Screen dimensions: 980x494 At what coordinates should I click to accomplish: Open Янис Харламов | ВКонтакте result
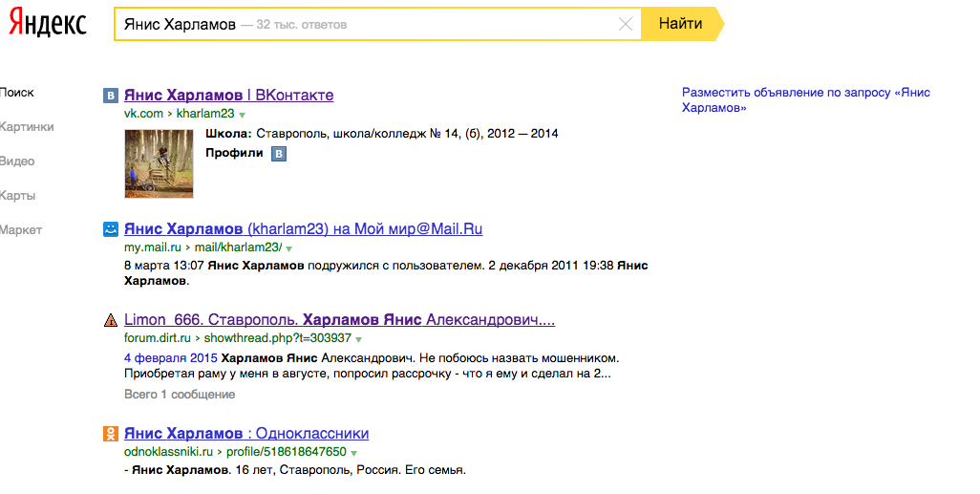pos(228,95)
